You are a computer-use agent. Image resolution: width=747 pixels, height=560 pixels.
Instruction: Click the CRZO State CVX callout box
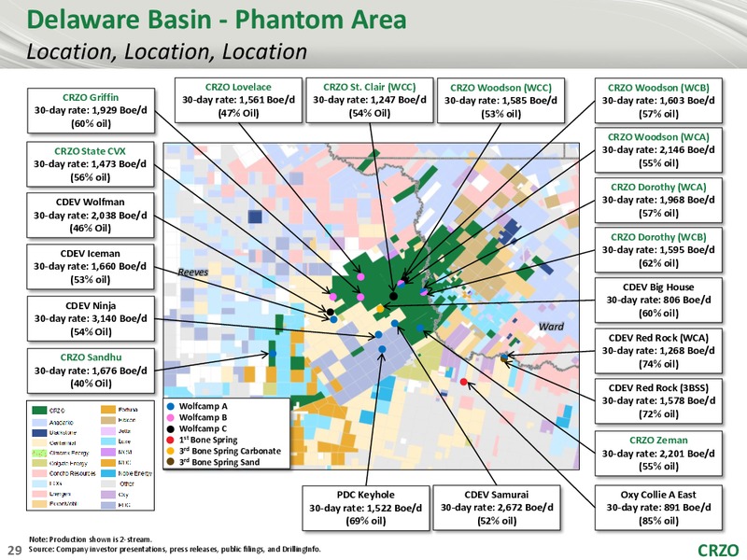click(90, 164)
